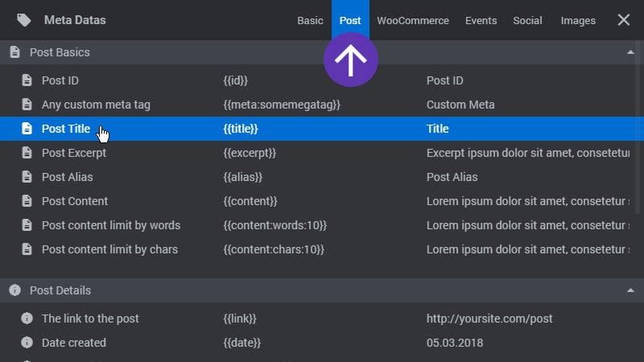Click the document icon beside Post Alias
Screen dimensions: 644x362
pyautogui.click(x=27, y=177)
